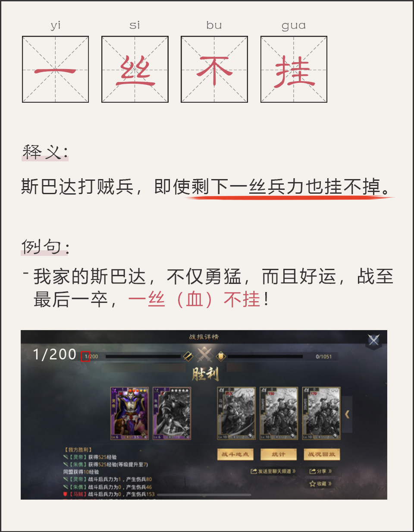This screenshot has width=414, height=532.
Task: Open the 战斗地点 battle location button
Action: [x=235, y=454]
